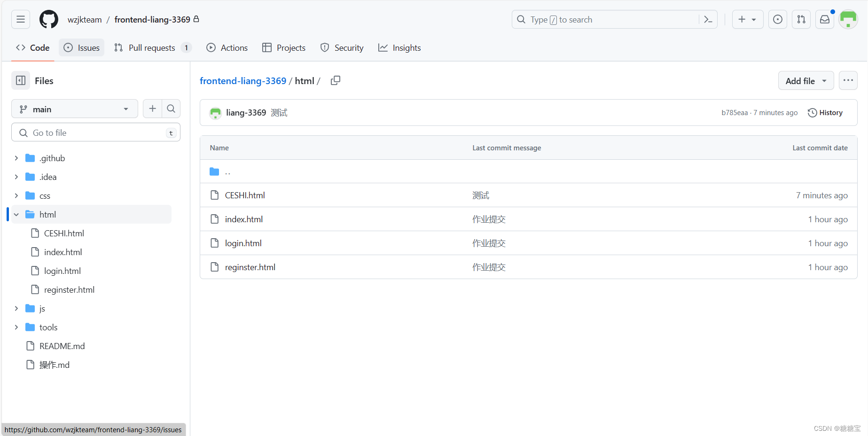Click the liang-3369 committer avatar

tap(215, 113)
